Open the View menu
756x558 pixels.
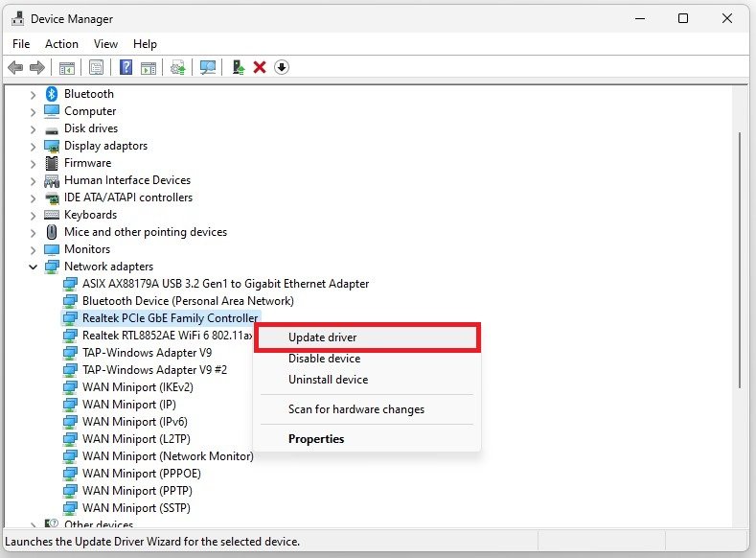[x=105, y=44]
